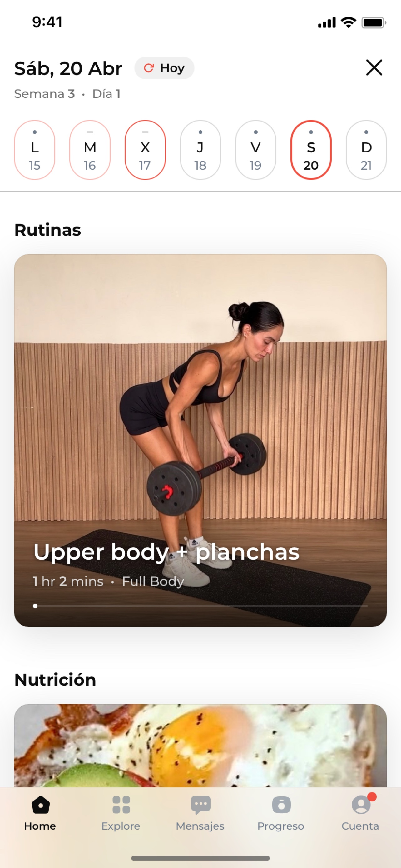Tap the Wi-Fi status icon

(348, 22)
